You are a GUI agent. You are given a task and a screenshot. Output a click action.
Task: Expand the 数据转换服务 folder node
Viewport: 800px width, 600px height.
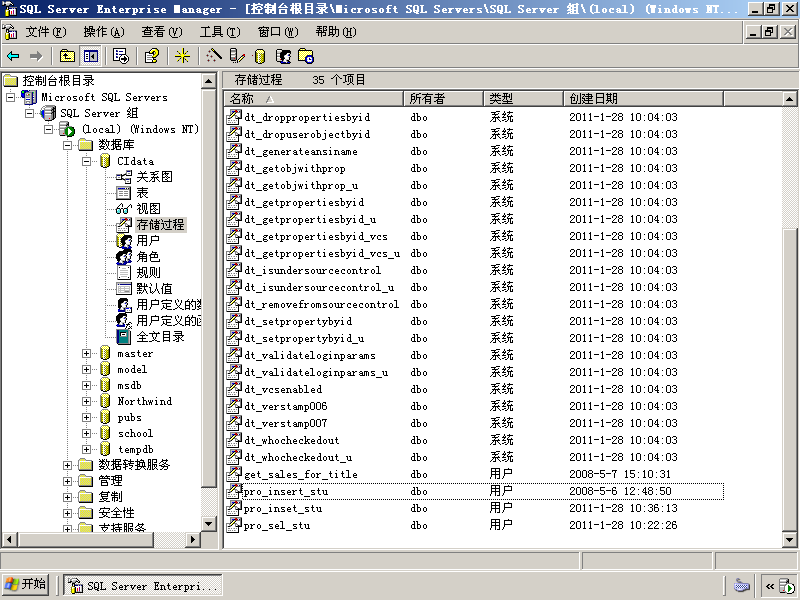pyautogui.click(x=67, y=465)
